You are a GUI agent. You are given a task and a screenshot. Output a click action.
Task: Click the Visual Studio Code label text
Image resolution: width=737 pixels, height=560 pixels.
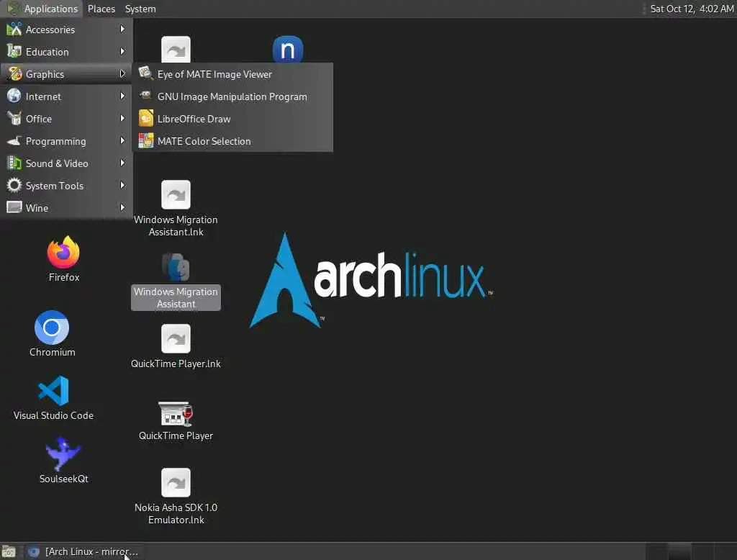click(x=53, y=415)
